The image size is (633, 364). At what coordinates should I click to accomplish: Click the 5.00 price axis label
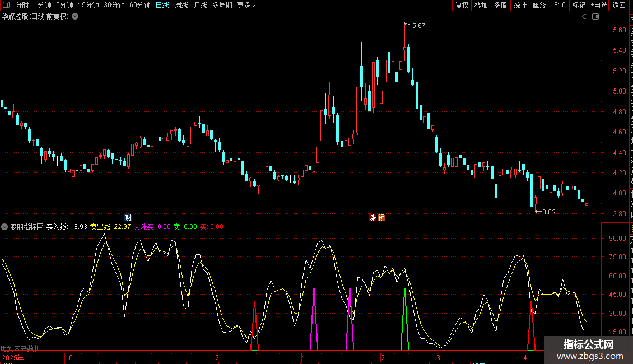click(x=619, y=91)
